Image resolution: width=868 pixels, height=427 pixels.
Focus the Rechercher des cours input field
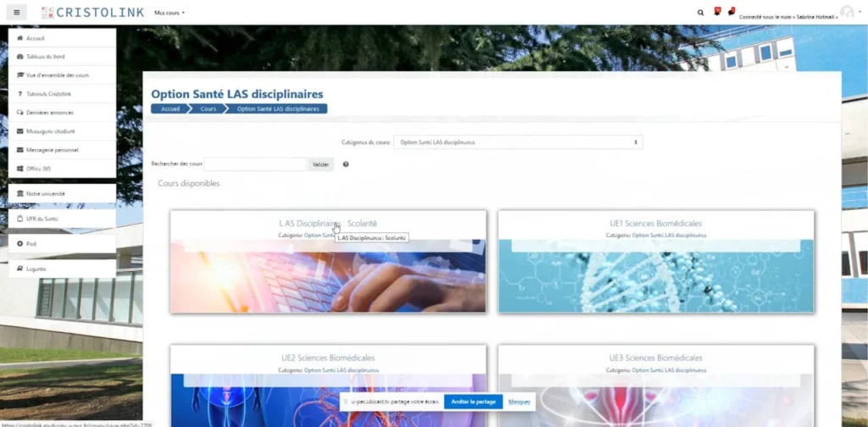[x=254, y=164]
